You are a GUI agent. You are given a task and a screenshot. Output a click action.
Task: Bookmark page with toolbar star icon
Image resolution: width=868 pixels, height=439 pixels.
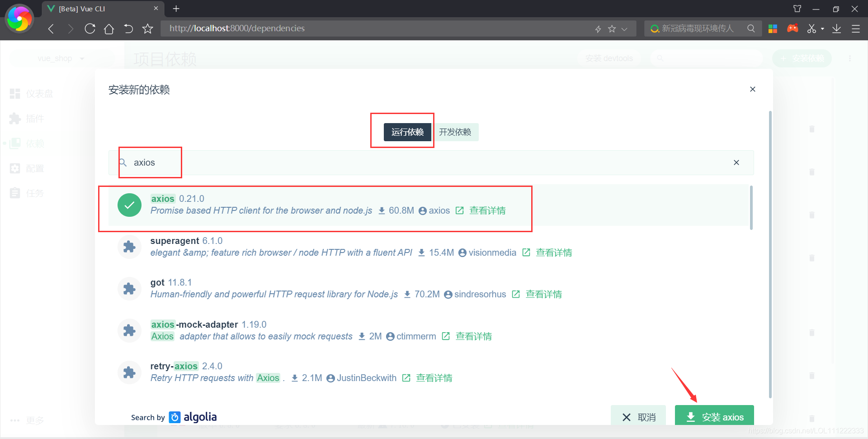pos(147,29)
